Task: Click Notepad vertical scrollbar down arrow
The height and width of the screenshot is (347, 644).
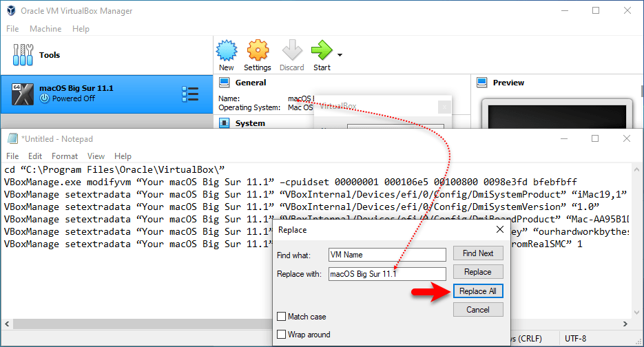Action: click(x=636, y=313)
